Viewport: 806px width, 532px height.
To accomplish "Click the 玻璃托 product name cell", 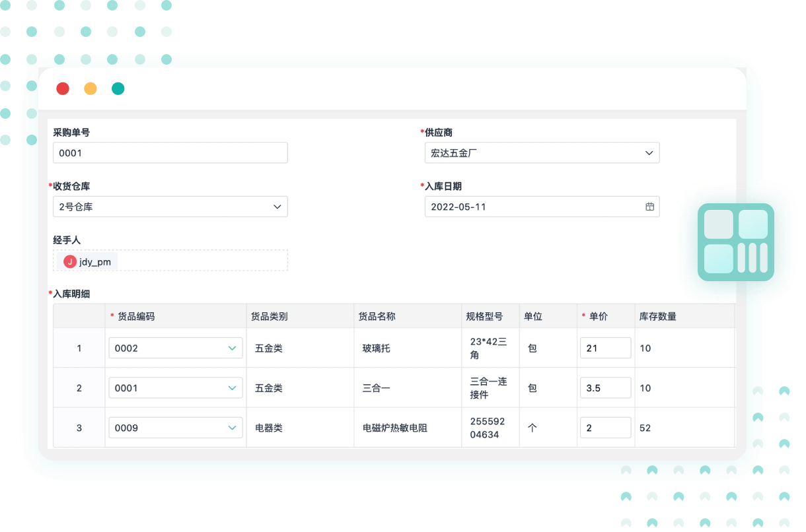I will [408, 348].
